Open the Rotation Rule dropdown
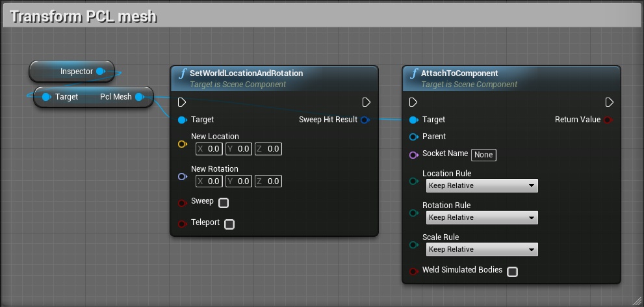 click(482, 218)
